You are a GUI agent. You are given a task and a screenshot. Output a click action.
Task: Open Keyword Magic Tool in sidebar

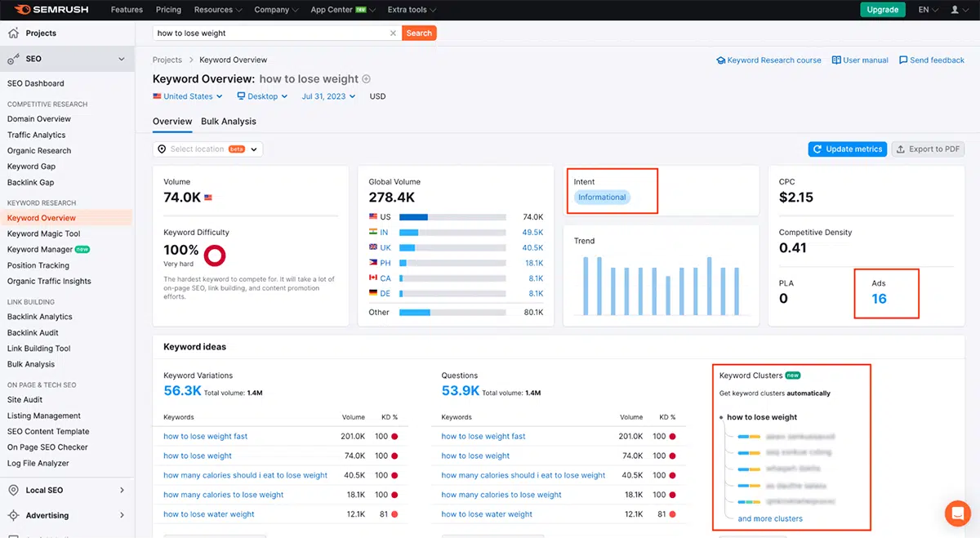pyautogui.click(x=44, y=233)
